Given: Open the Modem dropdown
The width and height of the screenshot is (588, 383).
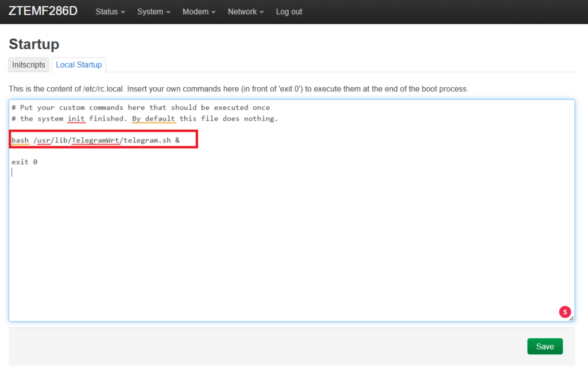Looking at the screenshot, I should click(x=199, y=11).
